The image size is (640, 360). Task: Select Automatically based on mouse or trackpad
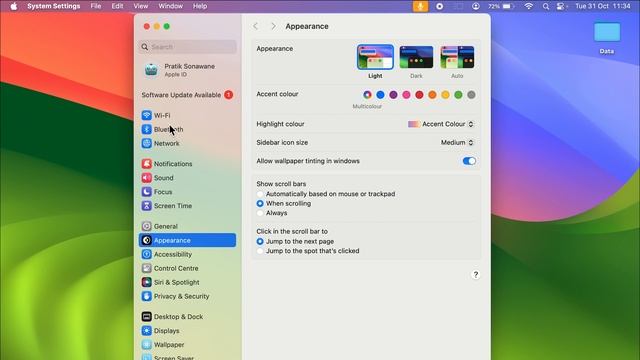click(260, 194)
